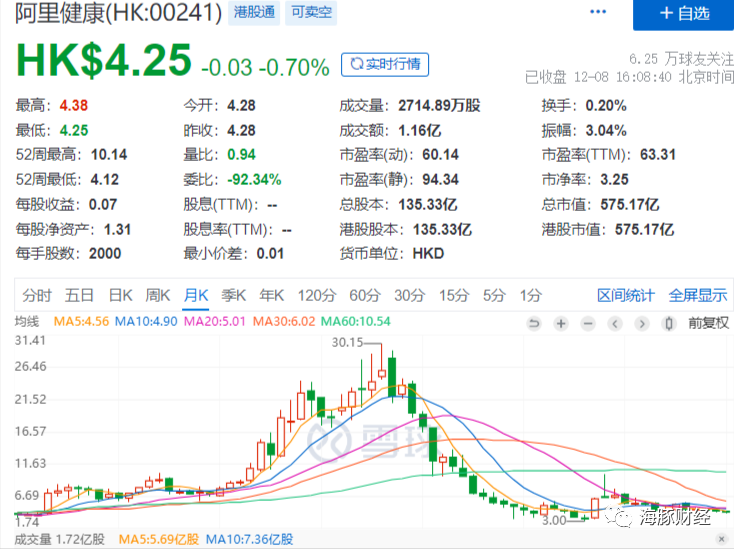Click the 6.25 万球友关注 followers text
The height and width of the screenshot is (549, 734).
click(681, 59)
